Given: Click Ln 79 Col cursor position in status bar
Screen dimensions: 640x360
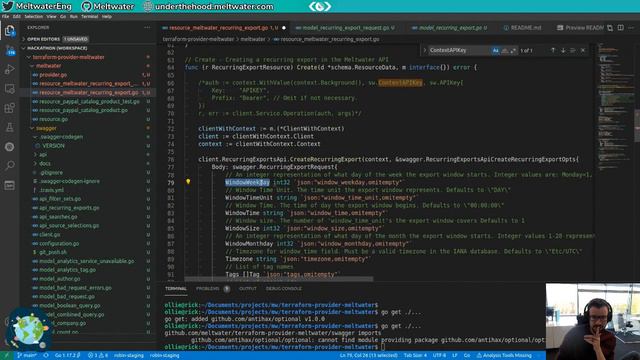Looking at the screenshot, I should (369, 356).
